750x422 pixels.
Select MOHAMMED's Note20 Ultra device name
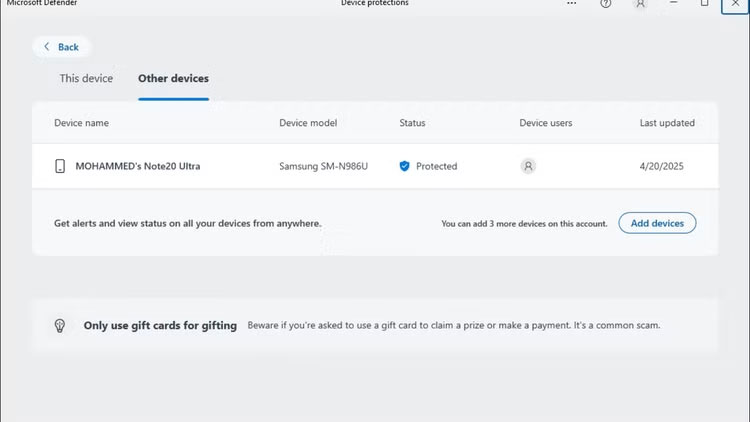click(x=138, y=166)
